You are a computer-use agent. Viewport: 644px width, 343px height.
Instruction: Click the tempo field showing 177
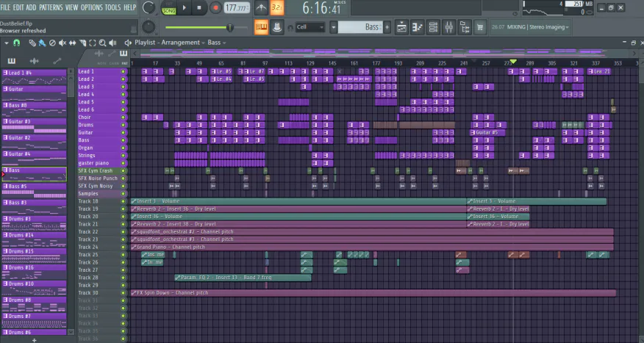coord(237,8)
